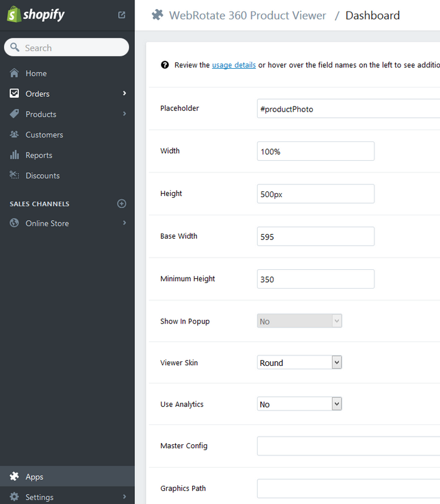
Task: Click the Placeholder field label
Action: tap(180, 108)
